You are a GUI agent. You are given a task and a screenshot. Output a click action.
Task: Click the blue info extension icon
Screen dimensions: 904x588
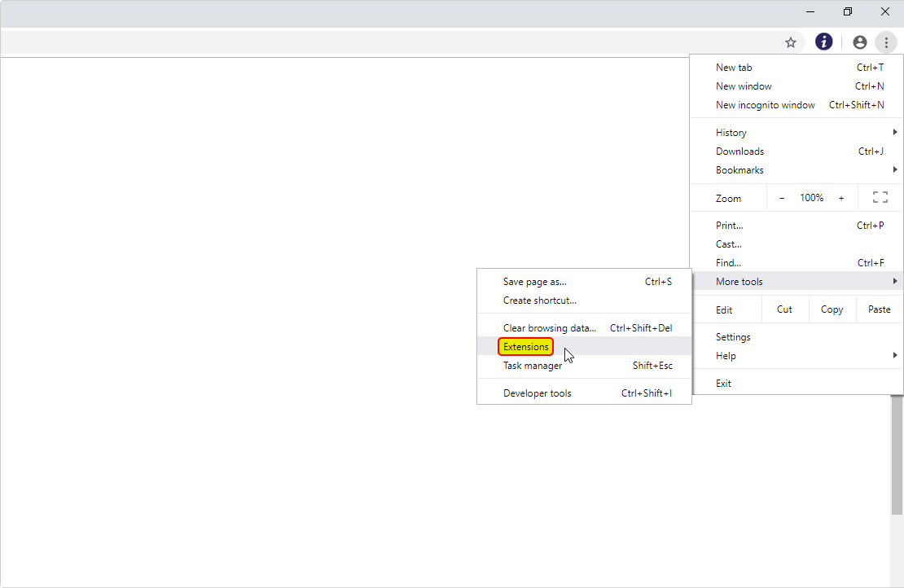[824, 42]
